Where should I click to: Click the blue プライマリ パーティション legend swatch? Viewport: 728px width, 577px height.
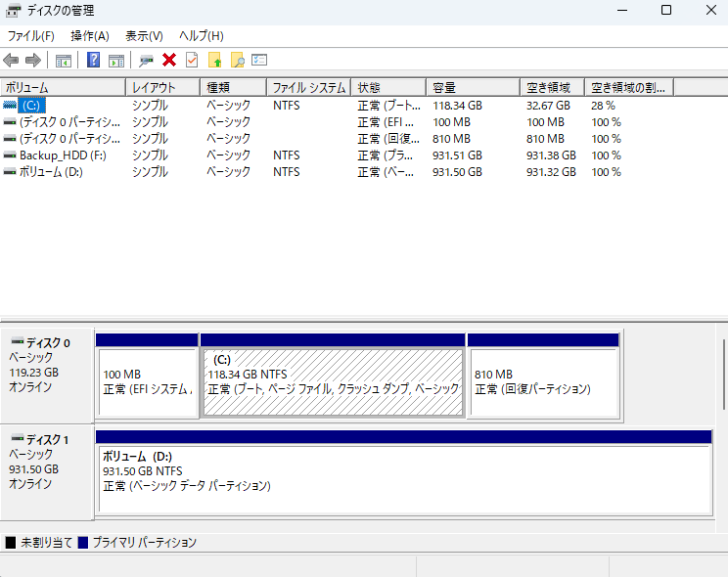pyautogui.click(x=83, y=542)
